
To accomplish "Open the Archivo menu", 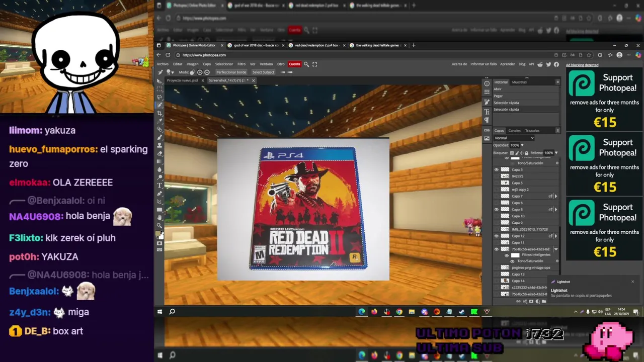I will (163, 64).
